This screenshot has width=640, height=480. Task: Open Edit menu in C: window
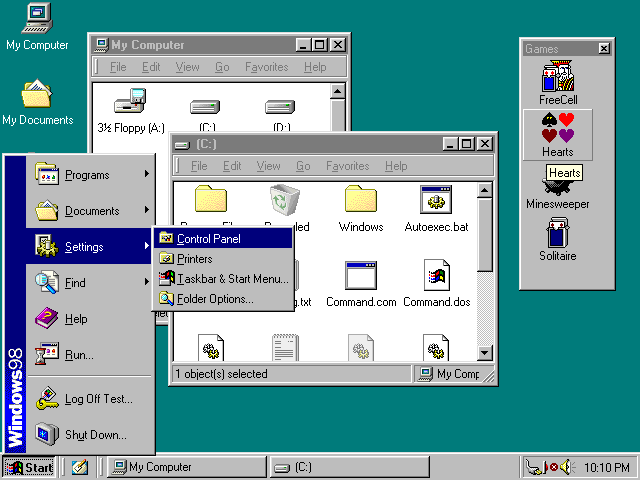click(x=232, y=166)
